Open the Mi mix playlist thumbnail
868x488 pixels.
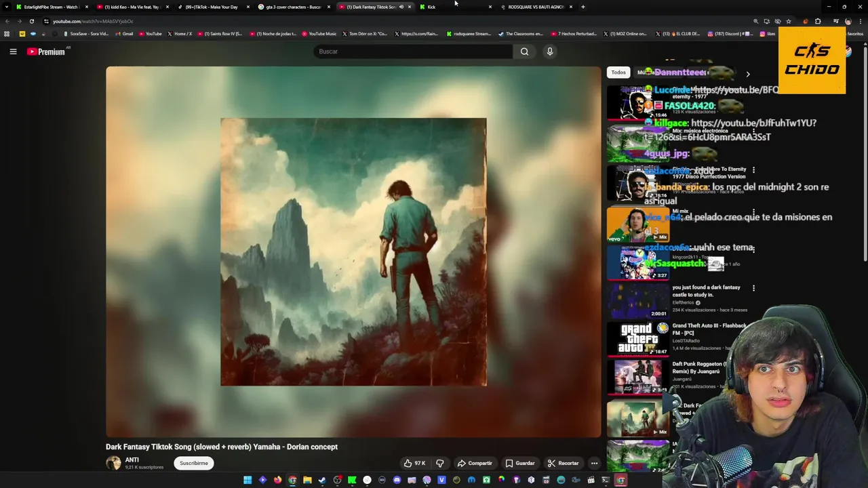click(638, 224)
